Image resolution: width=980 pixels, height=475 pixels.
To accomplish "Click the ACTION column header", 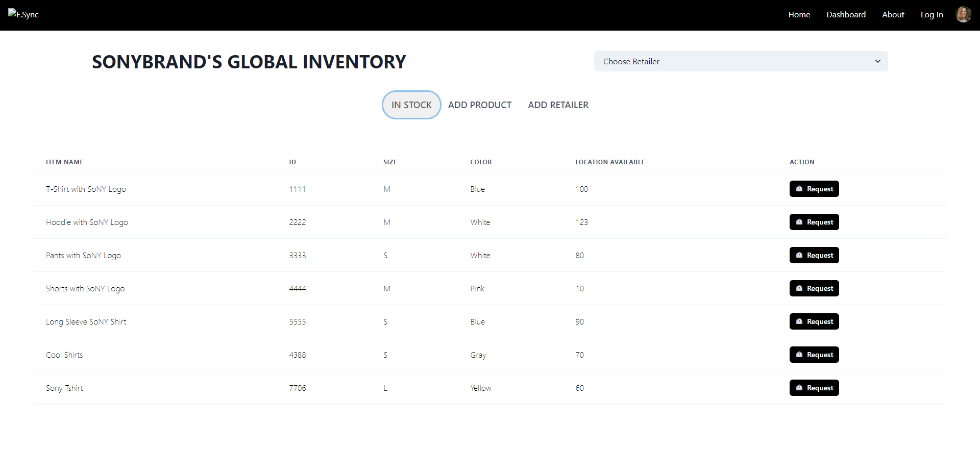I will (x=802, y=162).
